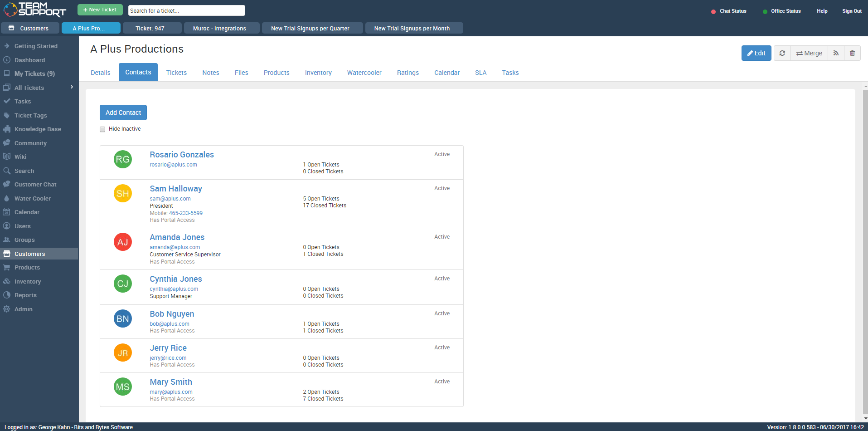
Task: Open the Search section in the sidebar
Action: pos(24,171)
